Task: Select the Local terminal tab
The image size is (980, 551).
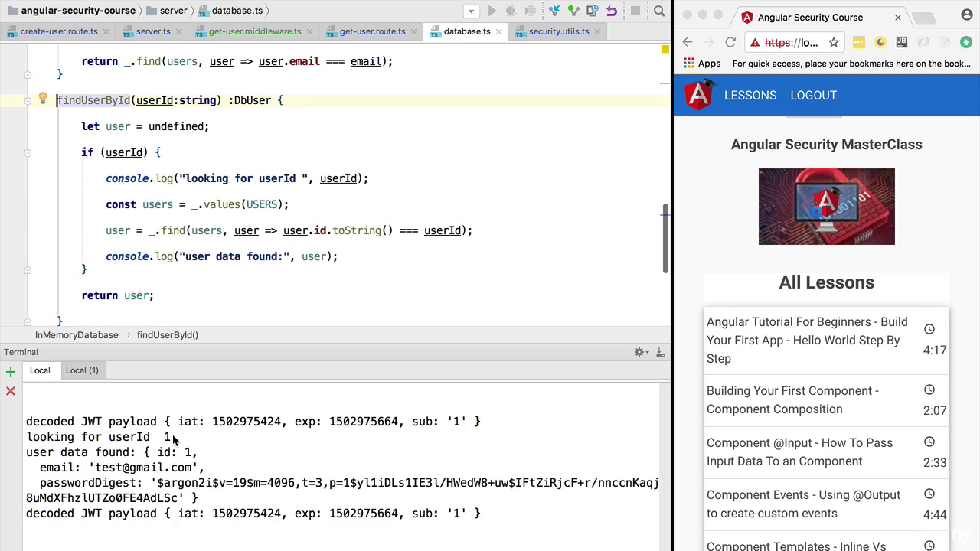Action: (x=40, y=370)
